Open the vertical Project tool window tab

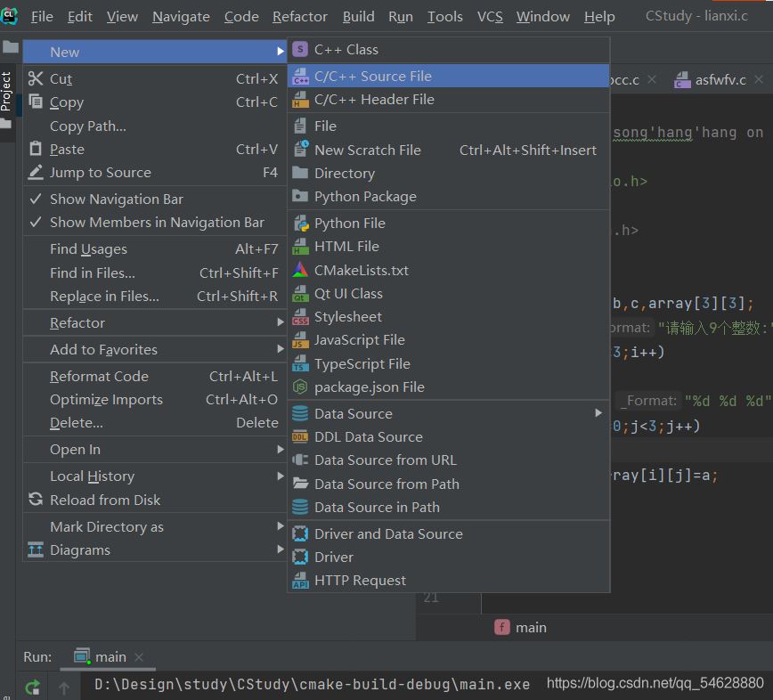click(x=6, y=92)
